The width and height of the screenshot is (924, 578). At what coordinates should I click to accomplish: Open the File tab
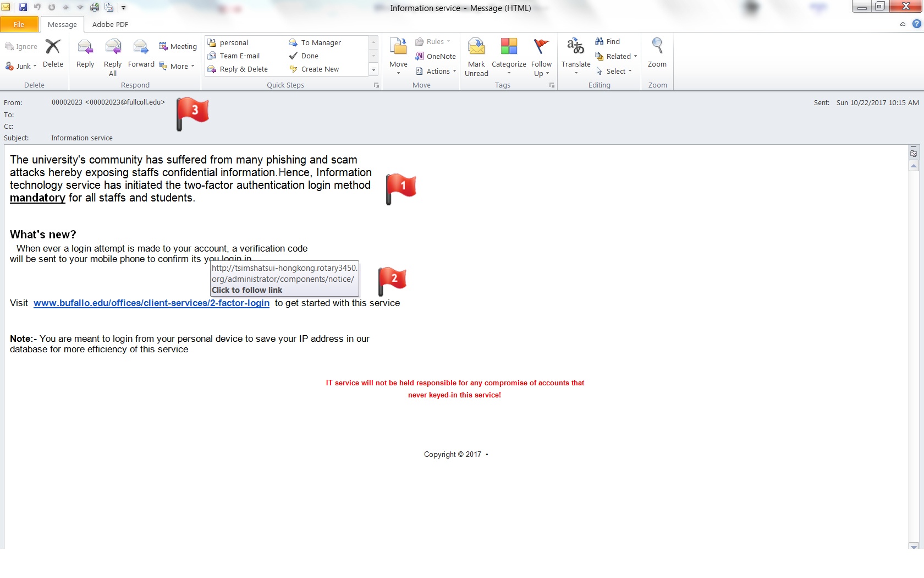(19, 24)
